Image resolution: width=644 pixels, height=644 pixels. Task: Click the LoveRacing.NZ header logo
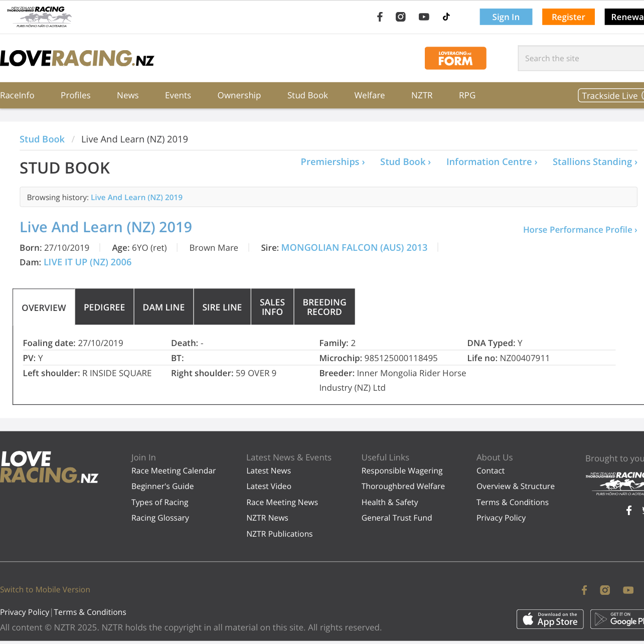click(x=77, y=59)
